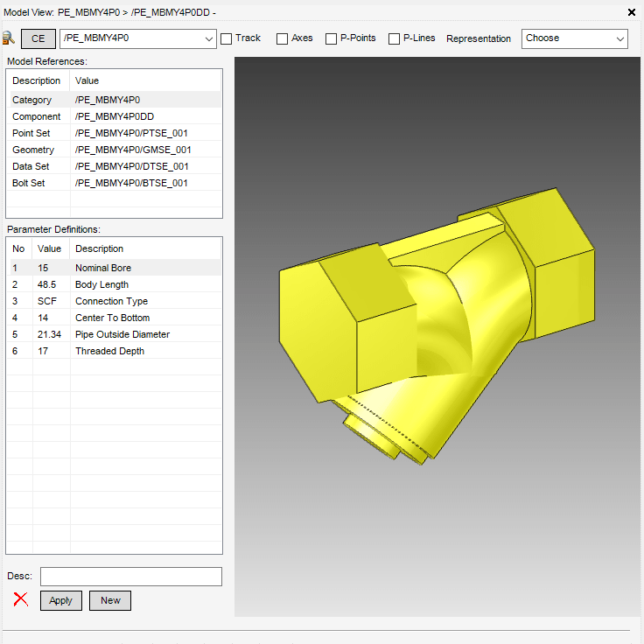The height and width of the screenshot is (644, 644).
Task: Check the P-Points option
Action: [x=331, y=38]
